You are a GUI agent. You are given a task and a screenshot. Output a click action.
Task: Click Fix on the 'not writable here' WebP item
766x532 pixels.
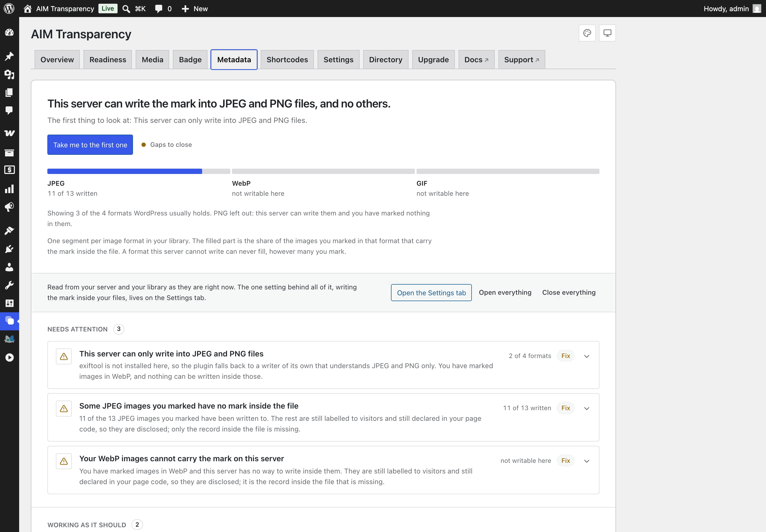pyautogui.click(x=566, y=461)
